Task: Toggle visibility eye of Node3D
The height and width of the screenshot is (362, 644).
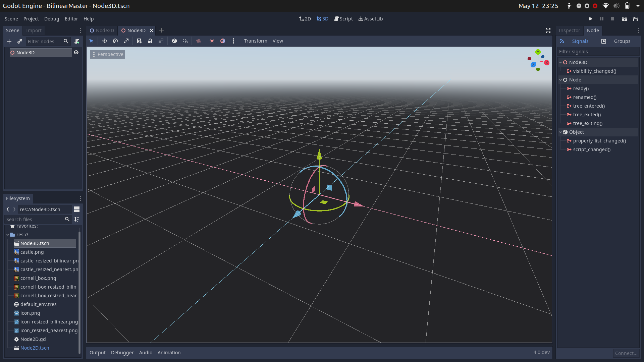Action: pos(76,53)
